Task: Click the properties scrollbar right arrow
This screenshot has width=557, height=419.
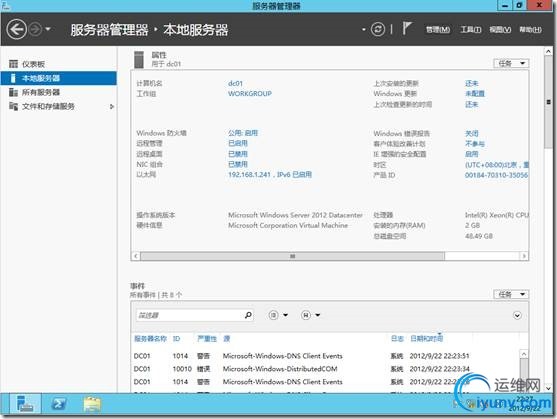Action: tap(524, 256)
